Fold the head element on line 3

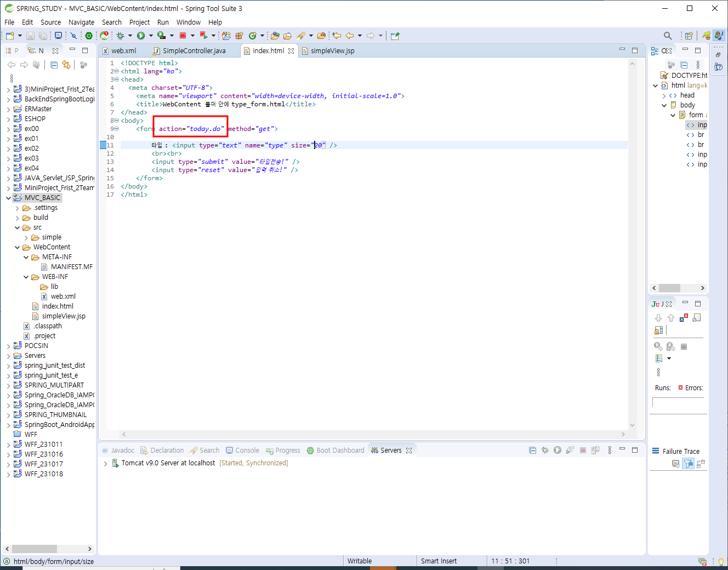[x=116, y=79]
